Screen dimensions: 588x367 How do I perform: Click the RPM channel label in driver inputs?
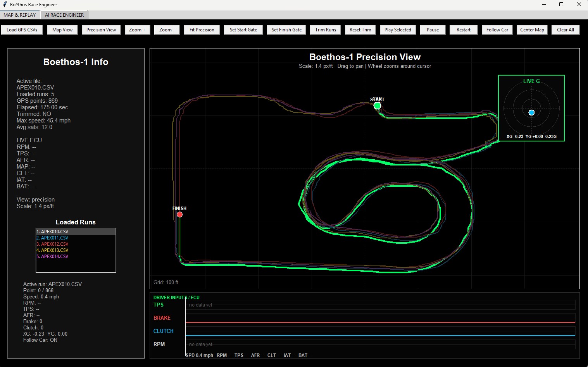159,344
